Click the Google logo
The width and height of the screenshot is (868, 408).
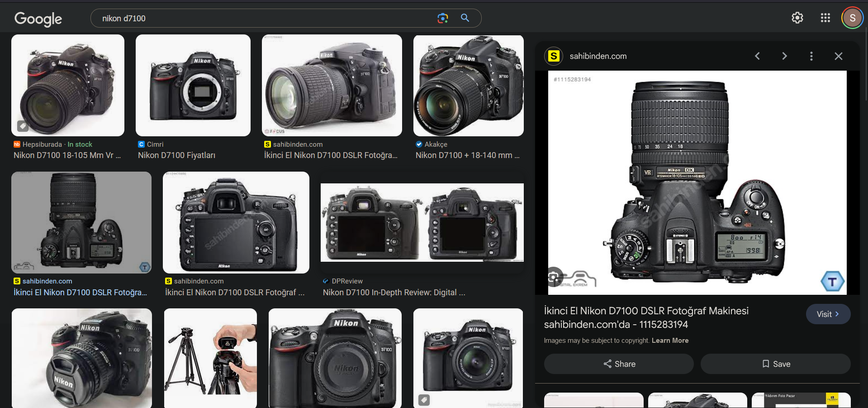pyautogui.click(x=38, y=19)
